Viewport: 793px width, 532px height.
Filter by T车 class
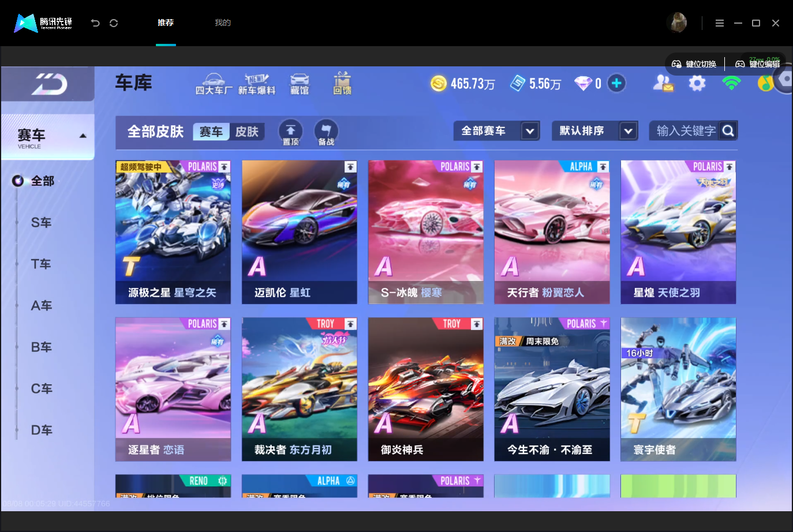[x=42, y=264]
